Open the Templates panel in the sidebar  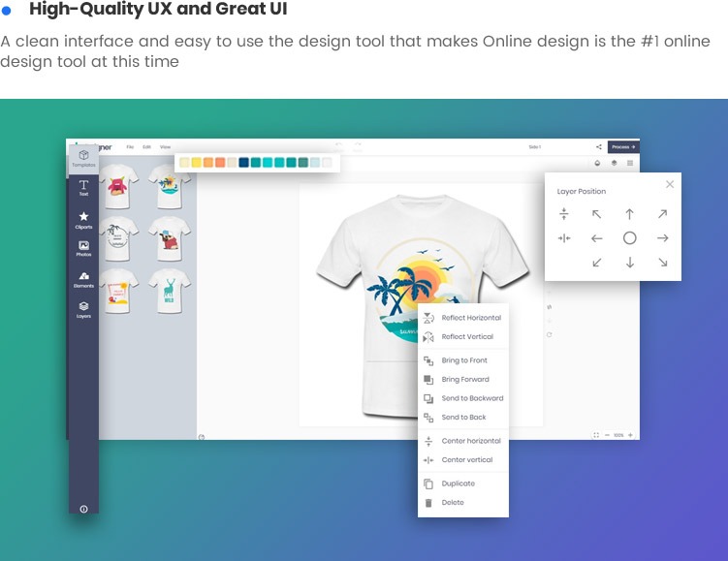(83, 157)
